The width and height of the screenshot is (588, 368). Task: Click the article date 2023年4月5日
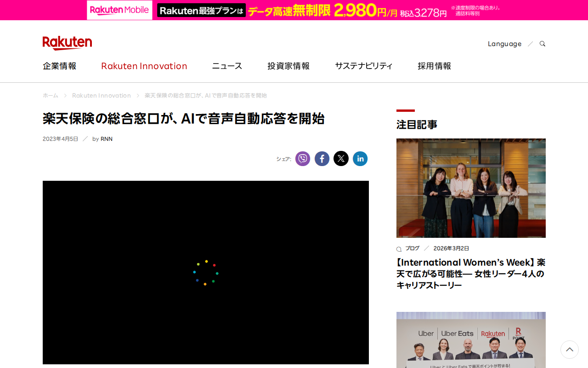pos(61,139)
